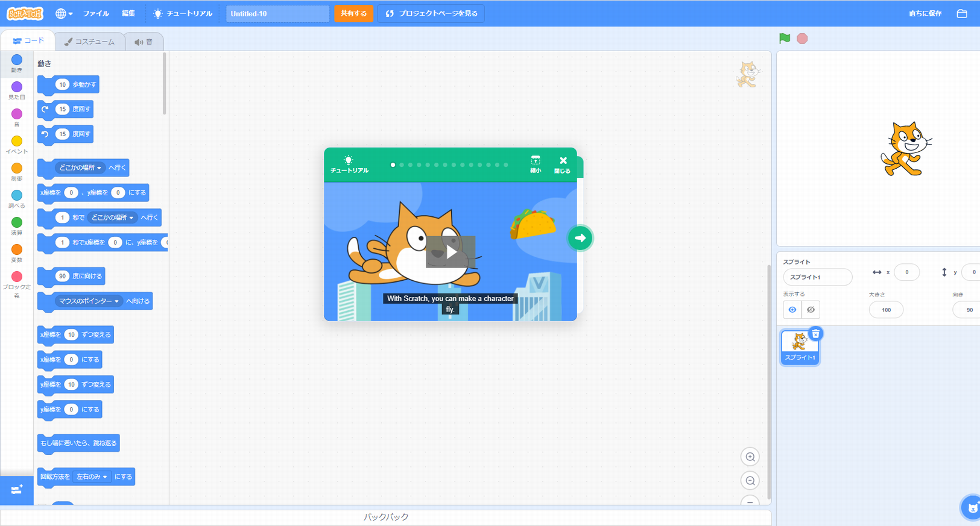This screenshot has width=980, height=526.
Task: Click the choose sprite cat button
Action: coord(971,507)
